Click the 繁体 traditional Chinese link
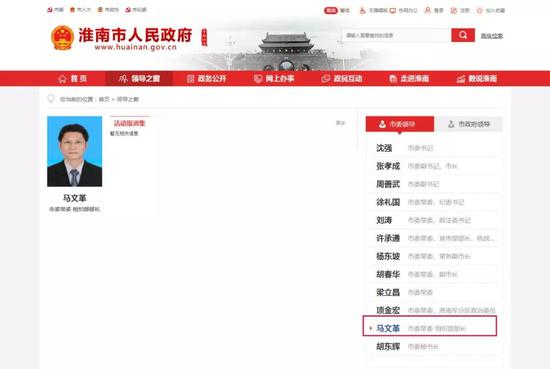This screenshot has height=369, width=550. 345,11
